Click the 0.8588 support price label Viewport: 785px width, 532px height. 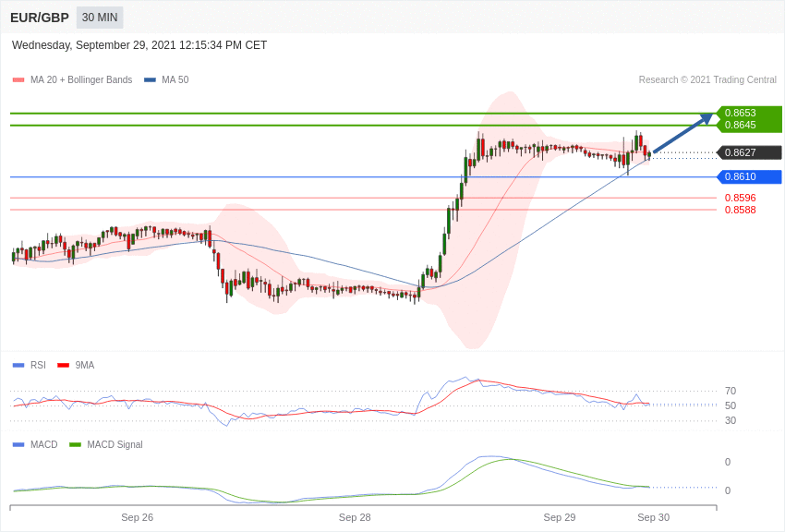[741, 211]
